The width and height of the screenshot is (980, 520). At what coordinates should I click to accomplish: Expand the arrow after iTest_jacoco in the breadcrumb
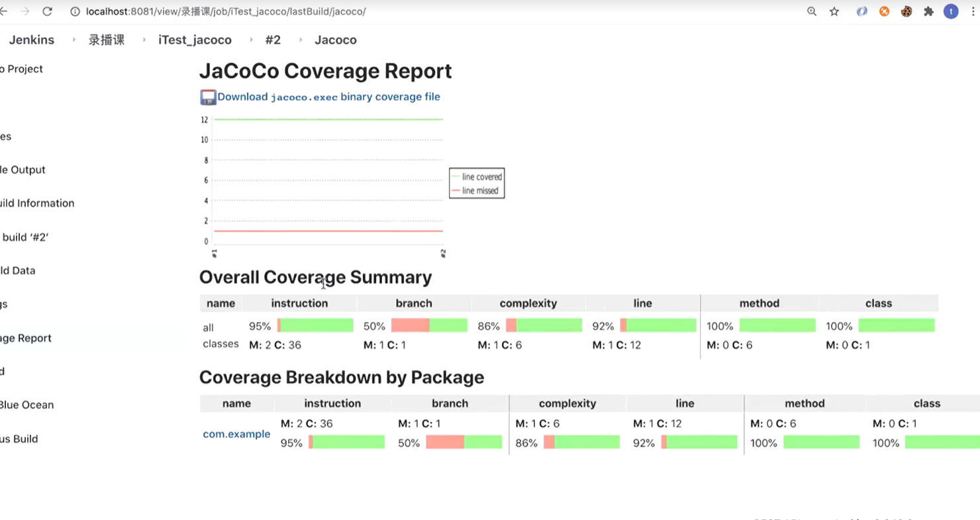click(251, 40)
